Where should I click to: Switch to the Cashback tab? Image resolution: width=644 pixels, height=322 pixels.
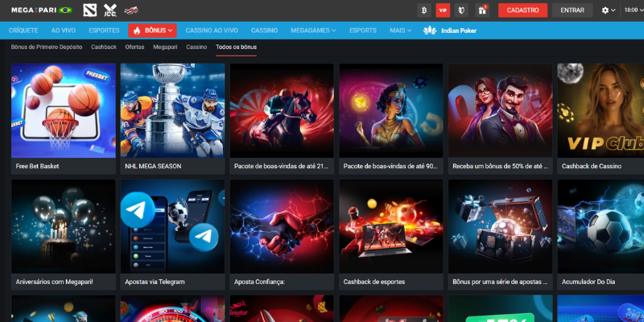tap(103, 47)
